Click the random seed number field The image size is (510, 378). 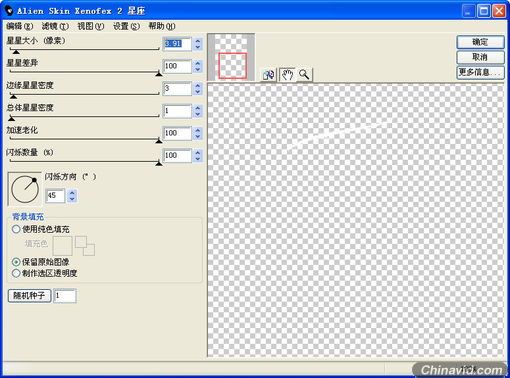pyautogui.click(x=65, y=296)
